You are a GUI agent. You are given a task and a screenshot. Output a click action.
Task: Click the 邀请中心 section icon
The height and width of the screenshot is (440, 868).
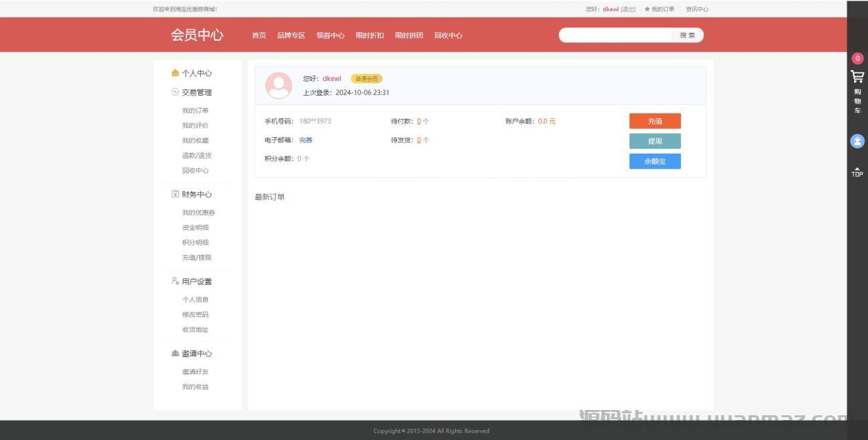[175, 353]
